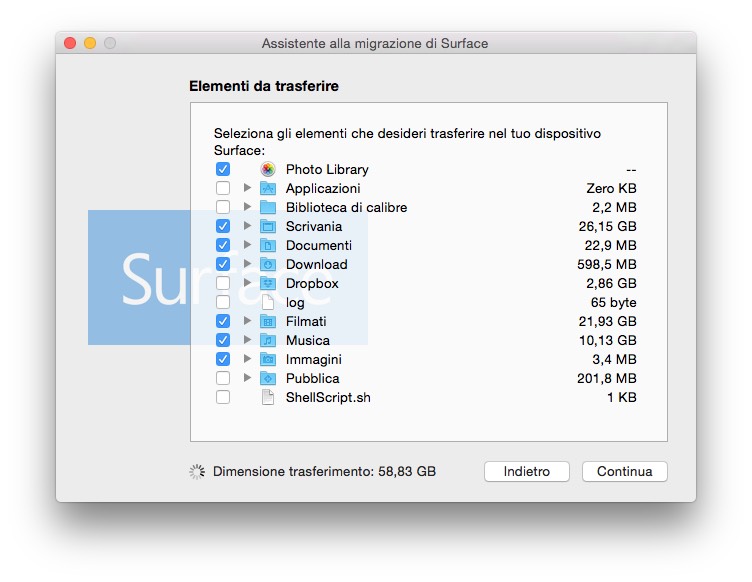Uncheck the Musica checkbox
Image resolution: width=752 pixels, height=582 pixels.
point(223,340)
